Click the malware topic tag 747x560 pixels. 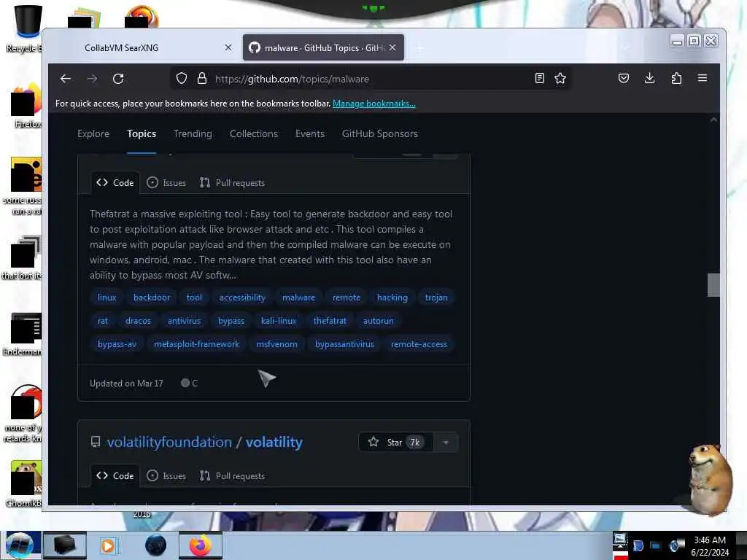click(x=298, y=297)
